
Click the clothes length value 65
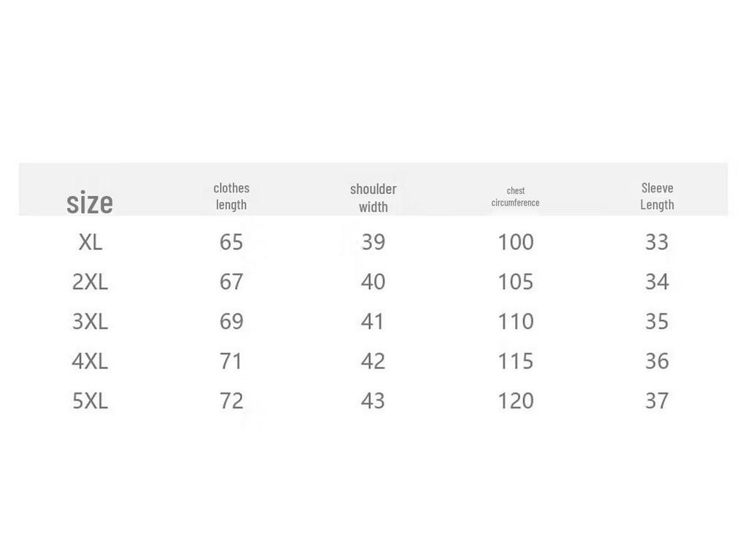[x=231, y=242]
